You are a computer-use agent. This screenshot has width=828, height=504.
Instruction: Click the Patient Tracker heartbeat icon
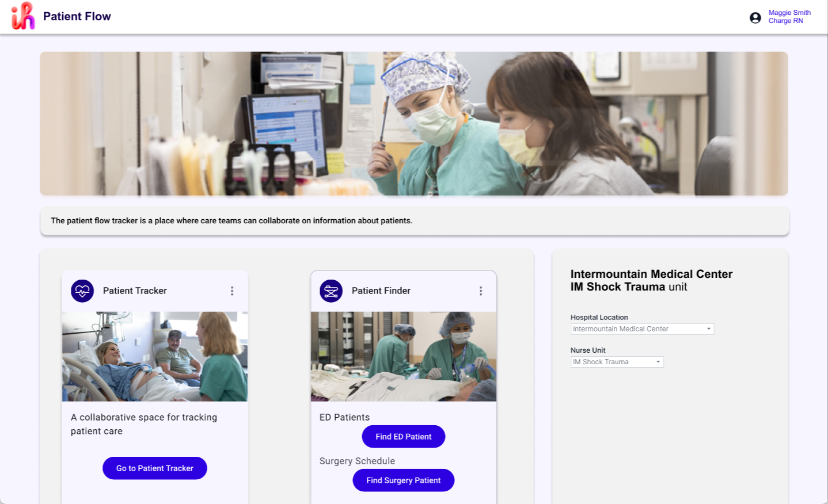pos(82,291)
